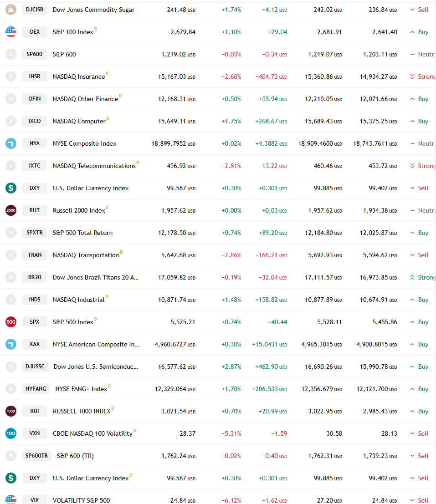Click the S&P 600 placeholder logo
This screenshot has width=436, height=504.
(11, 54)
